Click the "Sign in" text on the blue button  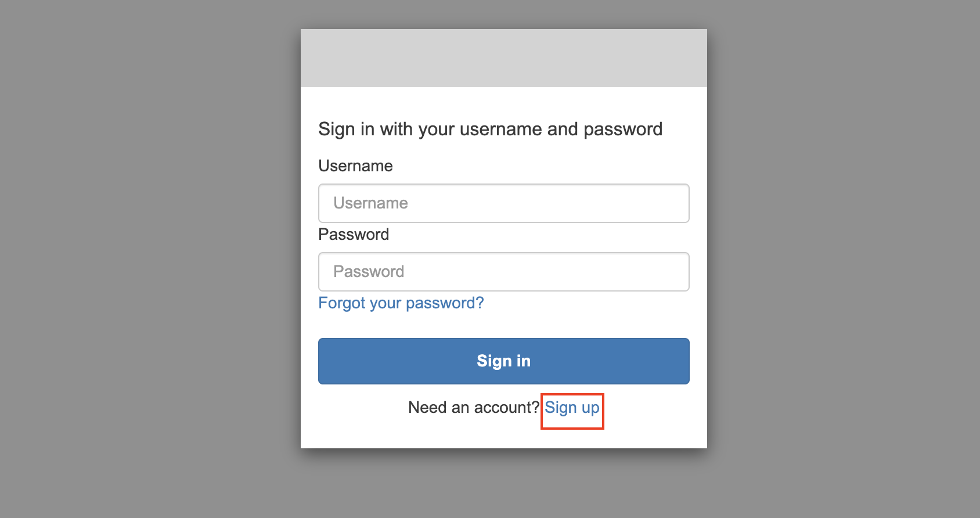[503, 361]
